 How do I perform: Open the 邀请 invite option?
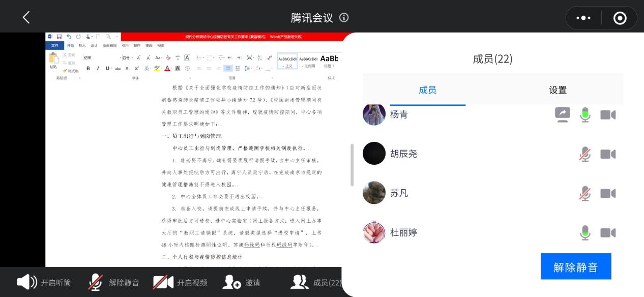[241, 282]
